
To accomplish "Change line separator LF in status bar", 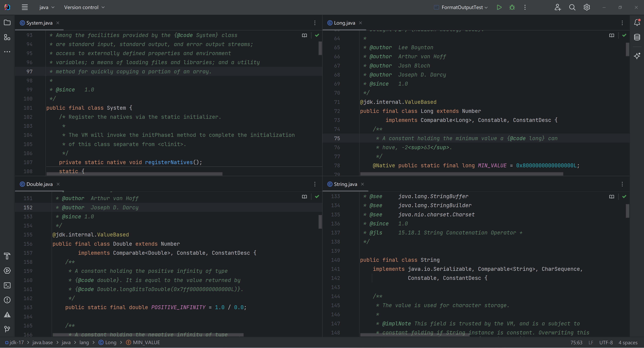I will 591,342.
